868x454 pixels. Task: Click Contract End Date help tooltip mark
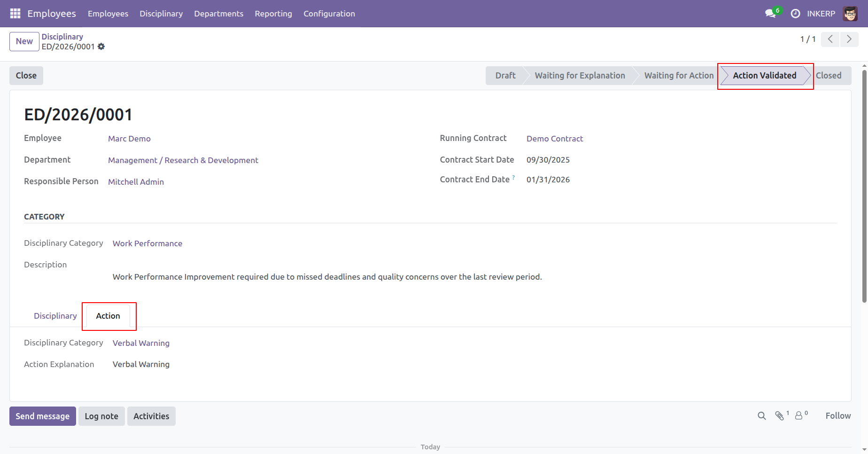pos(514,177)
